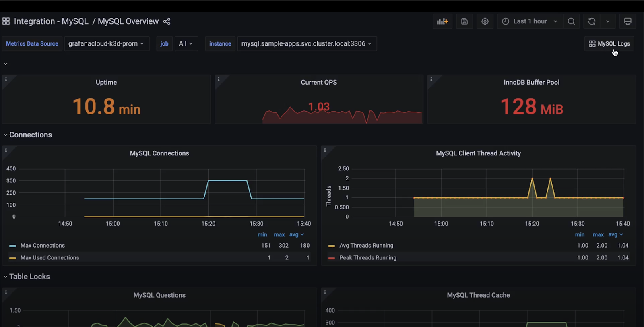This screenshot has width=644, height=327.
Task: Show info for the Uptime panel
Action: pyautogui.click(x=6, y=79)
